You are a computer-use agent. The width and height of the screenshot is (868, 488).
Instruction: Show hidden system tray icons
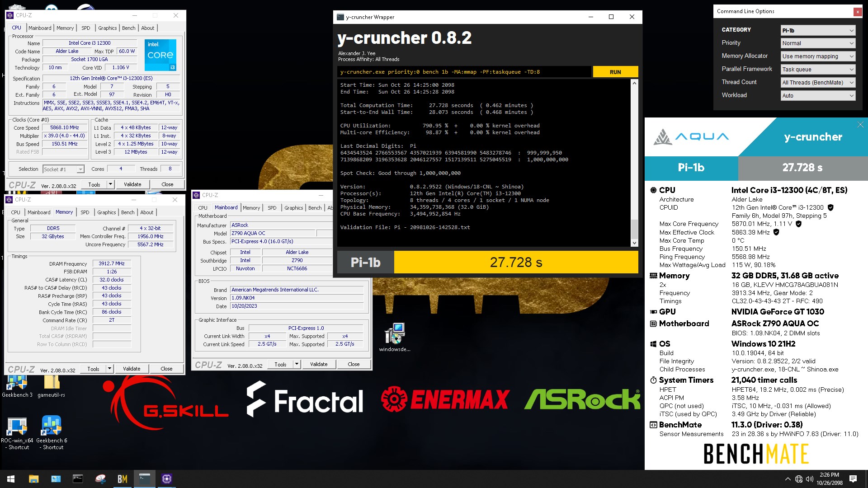click(x=788, y=479)
